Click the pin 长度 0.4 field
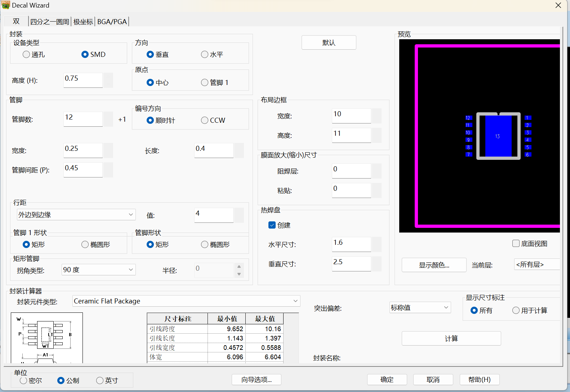The width and height of the screenshot is (570, 392). (x=214, y=150)
